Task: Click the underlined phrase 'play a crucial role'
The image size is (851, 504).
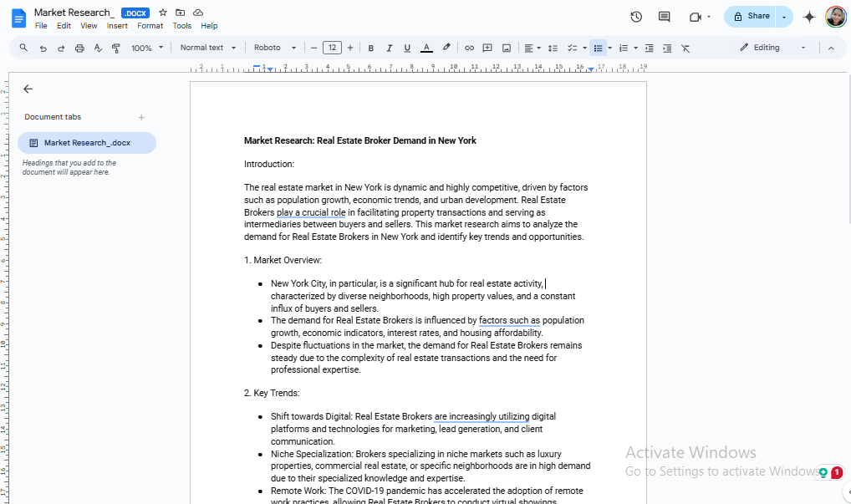Action: [x=311, y=212]
